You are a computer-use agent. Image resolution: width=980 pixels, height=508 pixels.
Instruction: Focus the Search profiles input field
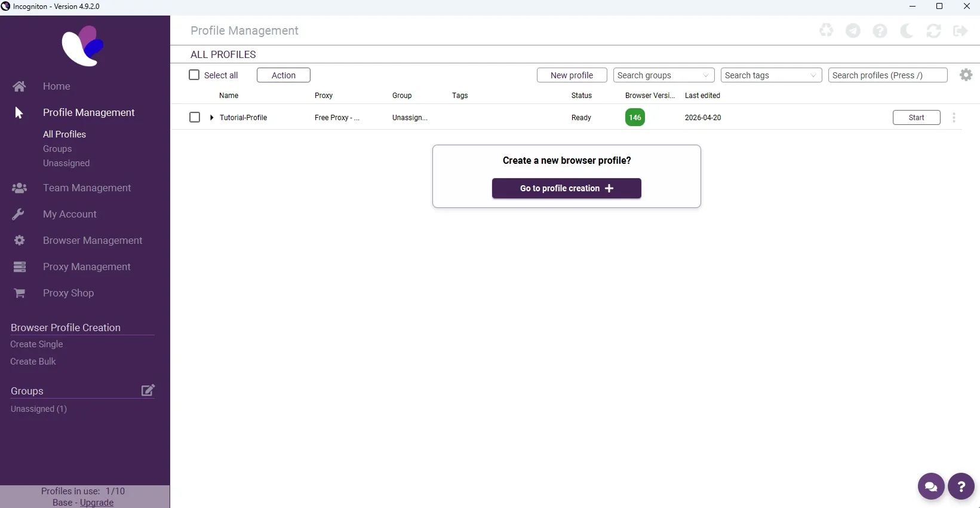pyautogui.click(x=888, y=75)
